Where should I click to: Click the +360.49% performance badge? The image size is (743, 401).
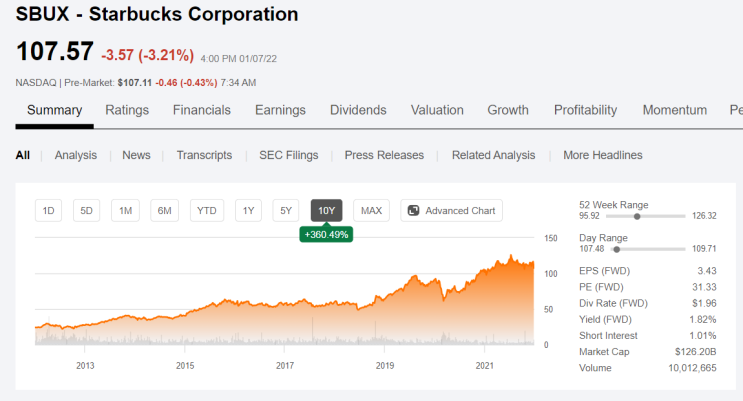click(326, 234)
